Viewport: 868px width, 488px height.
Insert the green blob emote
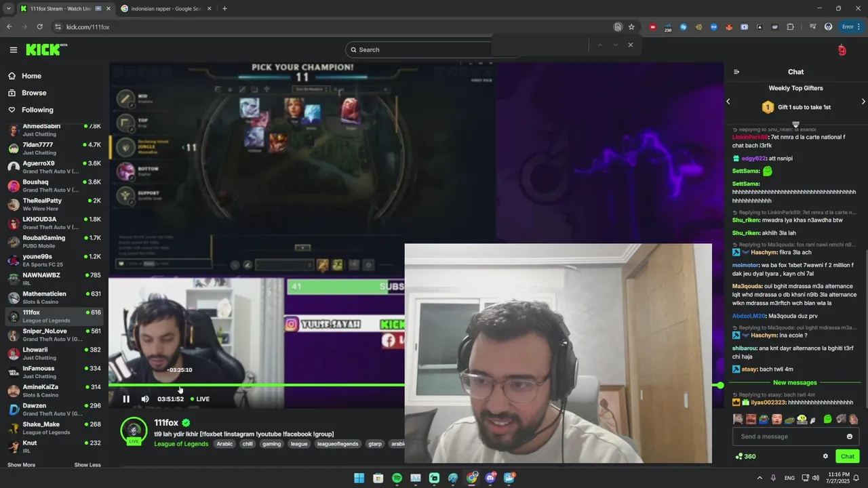[827, 420]
